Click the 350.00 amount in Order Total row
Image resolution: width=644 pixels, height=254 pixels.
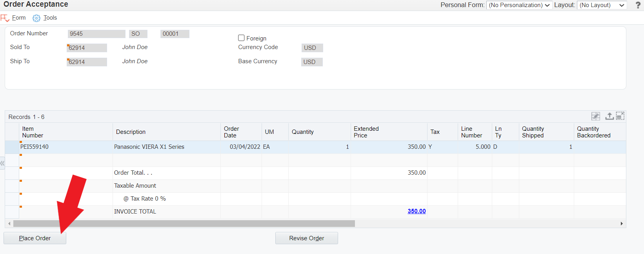[x=417, y=173]
